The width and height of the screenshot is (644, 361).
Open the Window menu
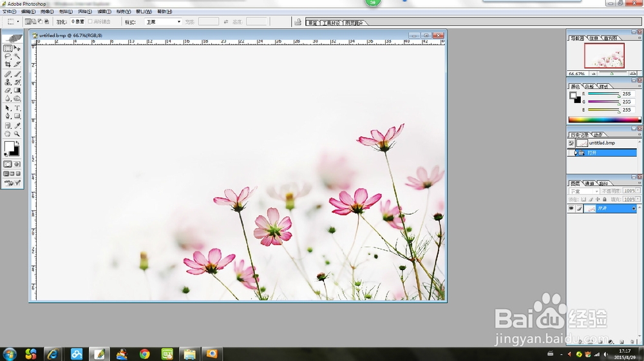[x=144, y=12]
